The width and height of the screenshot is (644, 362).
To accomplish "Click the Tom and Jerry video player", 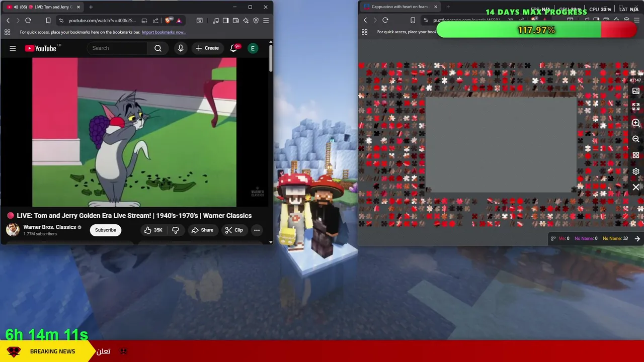I will click(134, 132).
